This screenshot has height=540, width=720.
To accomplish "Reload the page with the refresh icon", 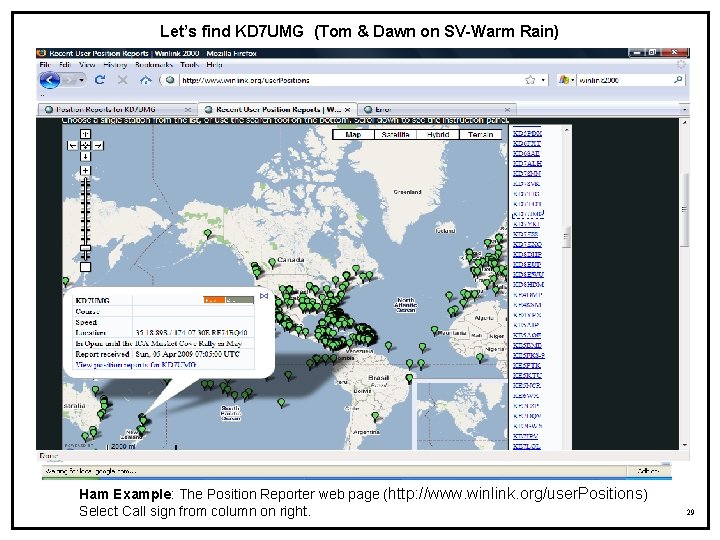I will (x=100, y=80).
